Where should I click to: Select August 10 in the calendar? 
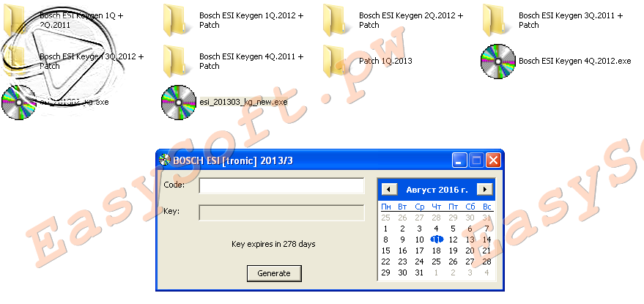419,240
